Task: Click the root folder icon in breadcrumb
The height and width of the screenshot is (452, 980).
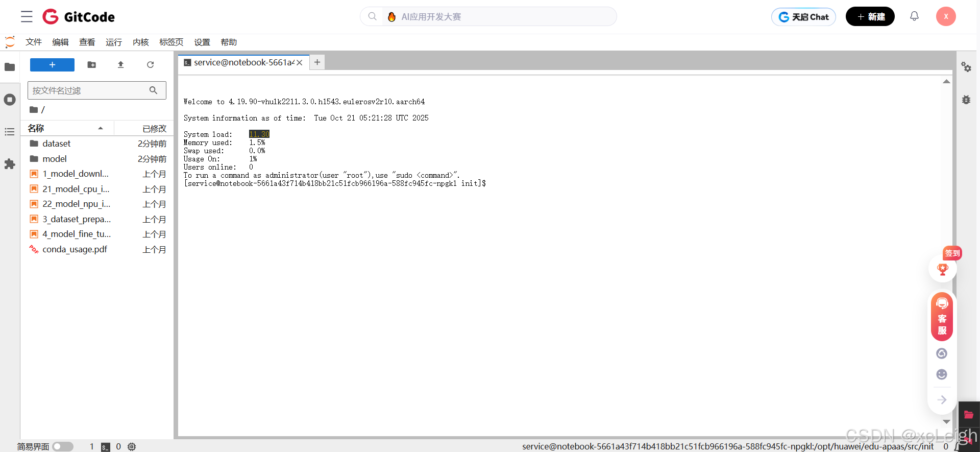Action: [x=34, y=109]
